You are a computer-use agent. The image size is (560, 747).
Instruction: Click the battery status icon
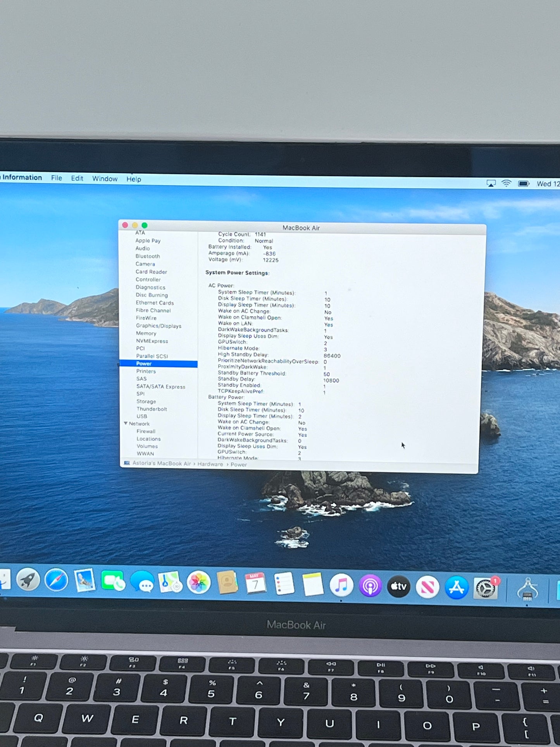point(524,183)
